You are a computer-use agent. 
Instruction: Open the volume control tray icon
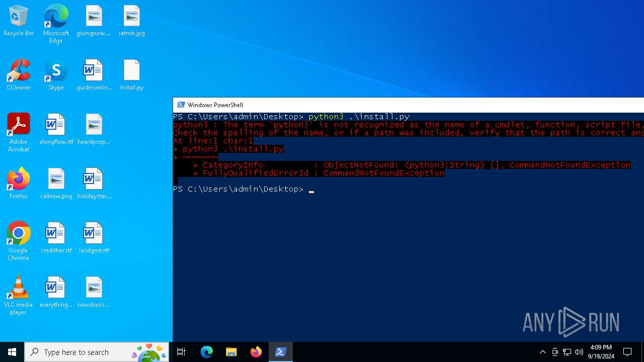coord(579,352)
